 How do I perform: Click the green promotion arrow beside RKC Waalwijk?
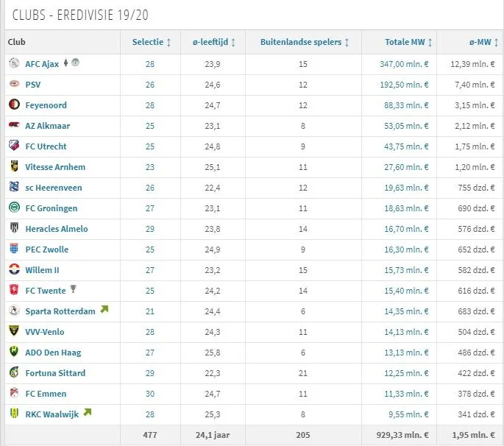(x=88, y=413)
